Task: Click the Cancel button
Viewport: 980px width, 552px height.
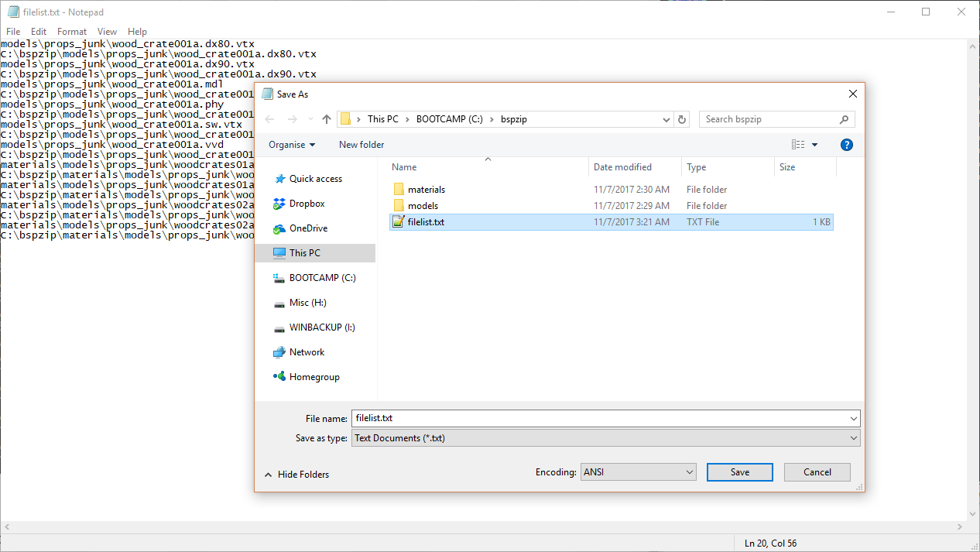Action: click(817, 472)
